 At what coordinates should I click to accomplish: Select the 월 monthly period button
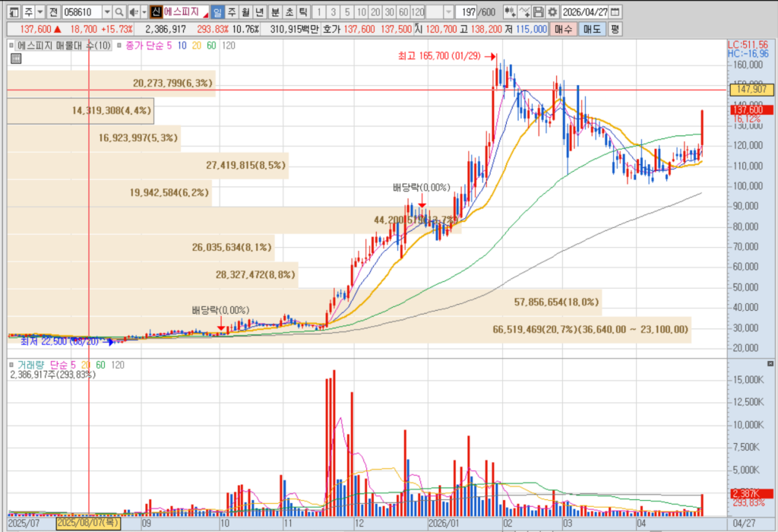point(245,12)
